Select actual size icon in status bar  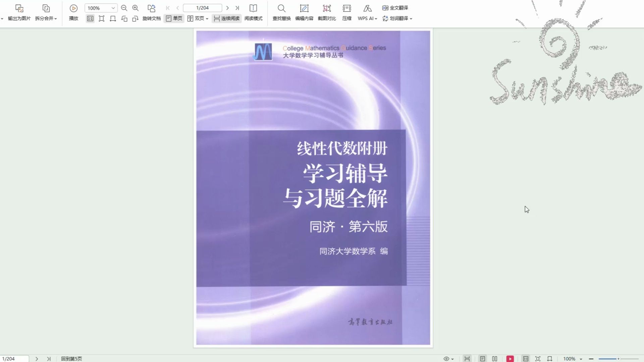[526, 359]
